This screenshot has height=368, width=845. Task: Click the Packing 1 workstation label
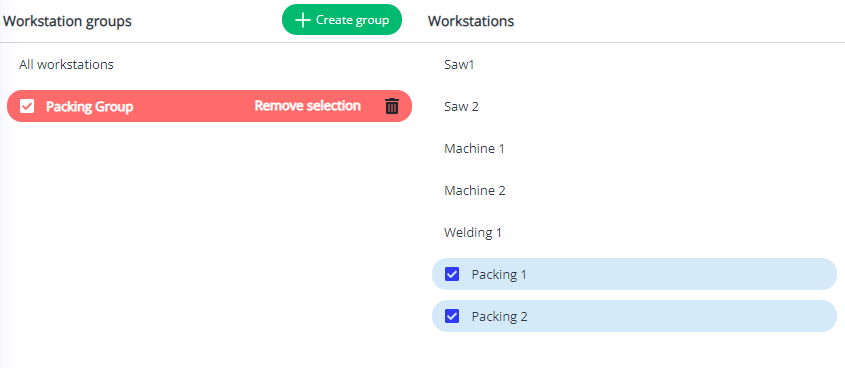coord(499,274)
